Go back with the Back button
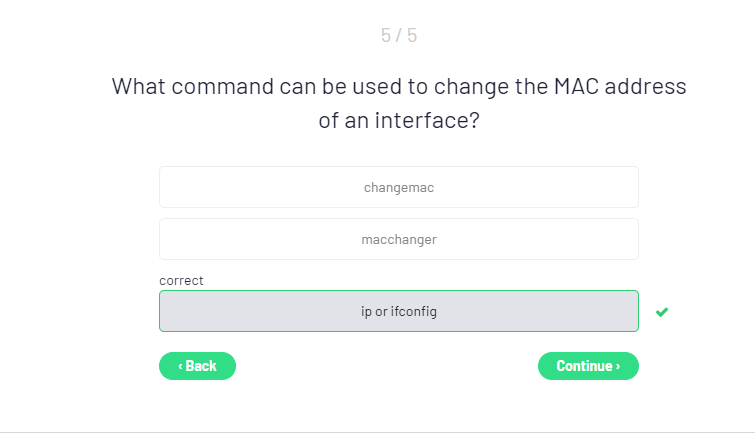Screen dimensions: 755x448 (x=197, y=366)
